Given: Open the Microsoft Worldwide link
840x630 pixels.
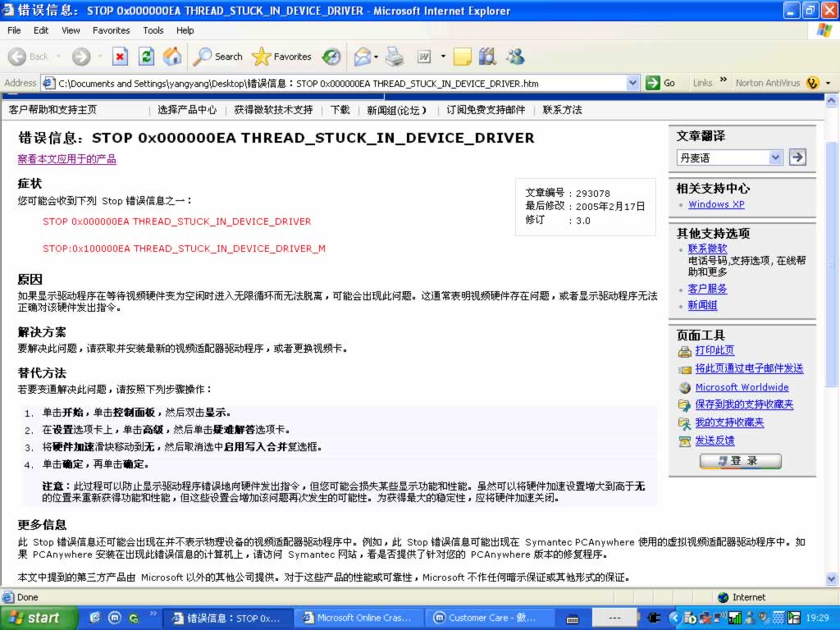Looking at the screenshot, I should pyautogui.click(x=742, y=387).
